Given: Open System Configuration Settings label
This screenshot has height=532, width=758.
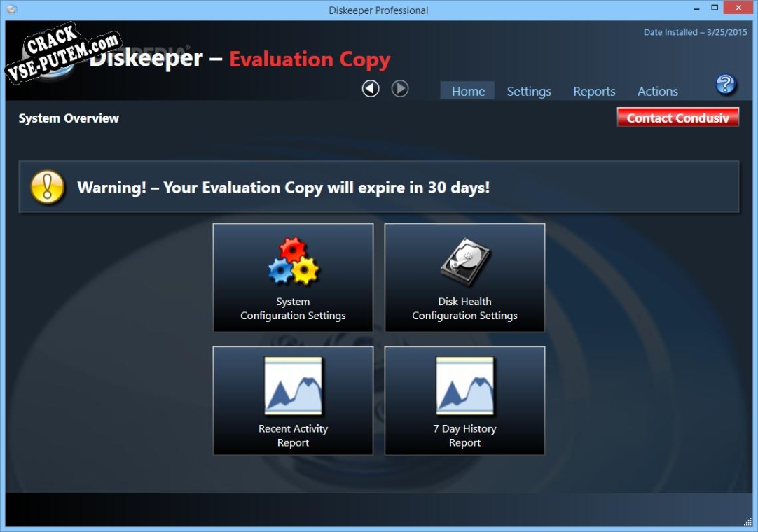Looking at the screenshot, I should [x=293, y=308].
